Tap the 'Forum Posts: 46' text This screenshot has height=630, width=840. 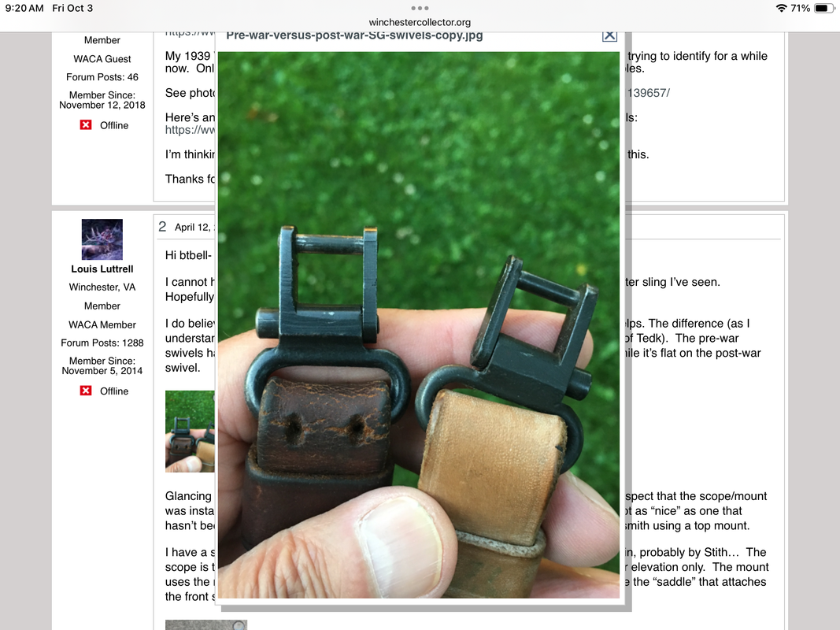(x=102, y=77)
